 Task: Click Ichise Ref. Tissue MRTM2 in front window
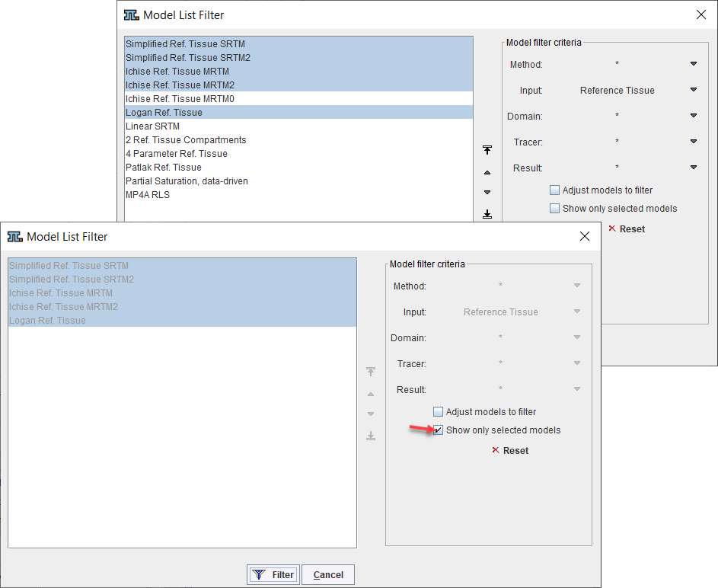coord(182,307)
